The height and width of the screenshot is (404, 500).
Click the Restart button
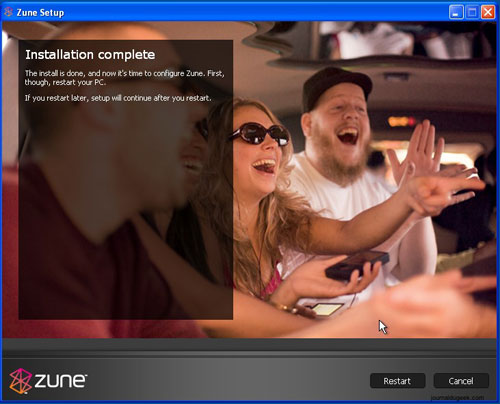397,381
